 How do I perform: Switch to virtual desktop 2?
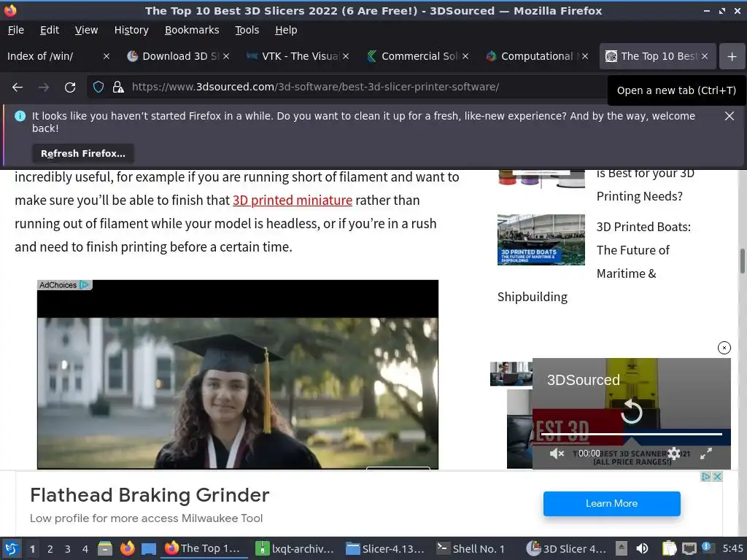pos(50,549)
